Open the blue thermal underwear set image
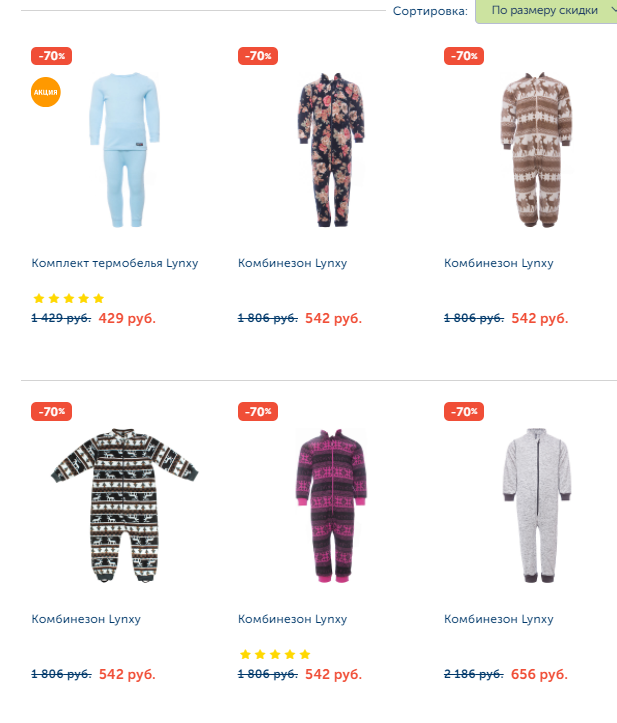Image resolution: width=617 pixels, height=723 pixels. [125, 149]
